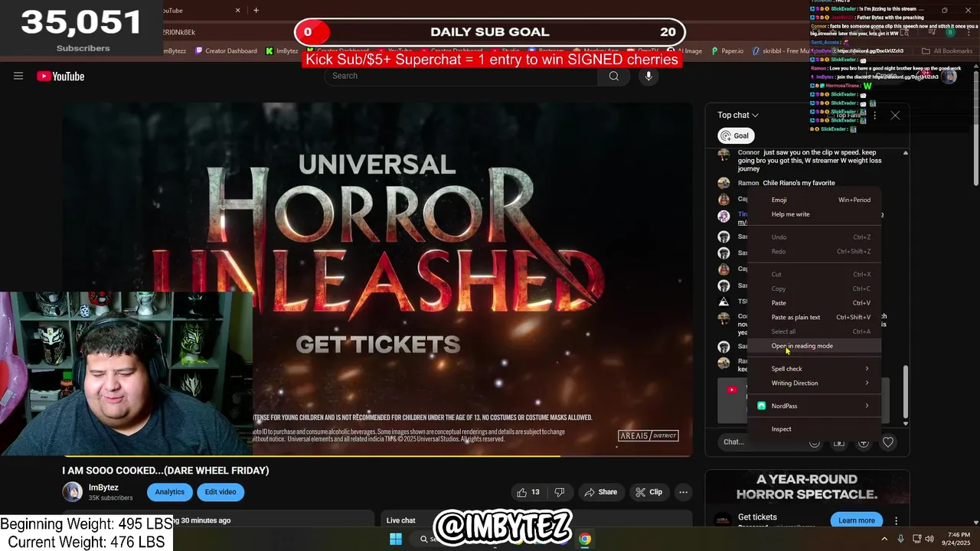Open ImBytez channel name link

103,487
